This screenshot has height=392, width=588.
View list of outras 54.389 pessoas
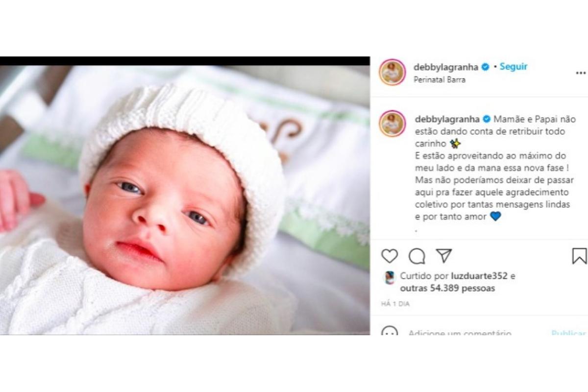447,288
